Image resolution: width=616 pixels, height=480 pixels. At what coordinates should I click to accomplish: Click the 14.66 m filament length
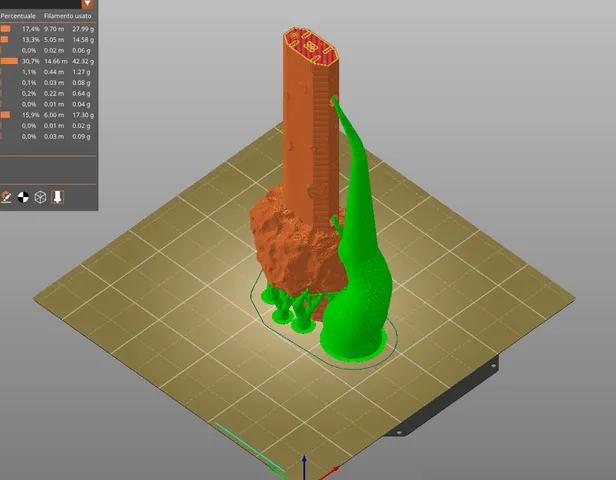55,61
